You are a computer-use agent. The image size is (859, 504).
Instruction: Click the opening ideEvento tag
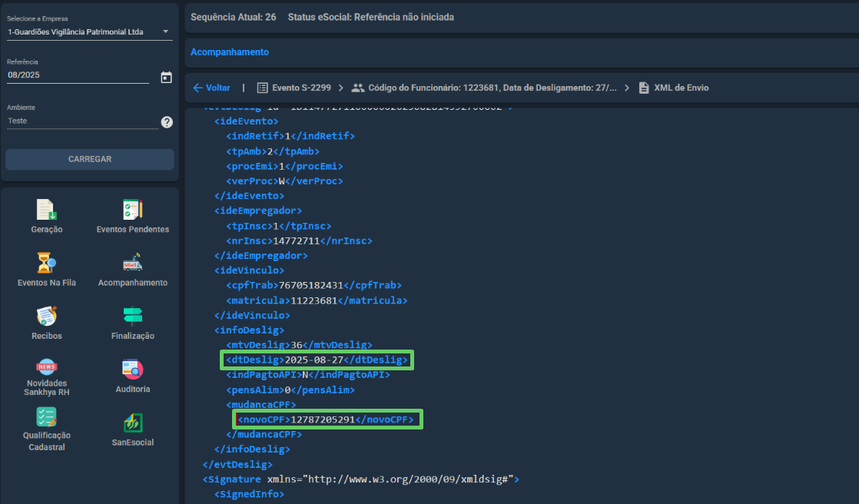246,121
